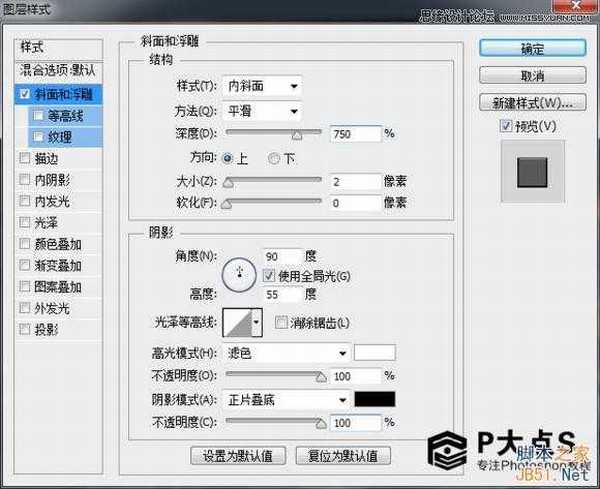Screen dimensions: 600x489
Task: Click the 确定 button
Action: (532, 48)
